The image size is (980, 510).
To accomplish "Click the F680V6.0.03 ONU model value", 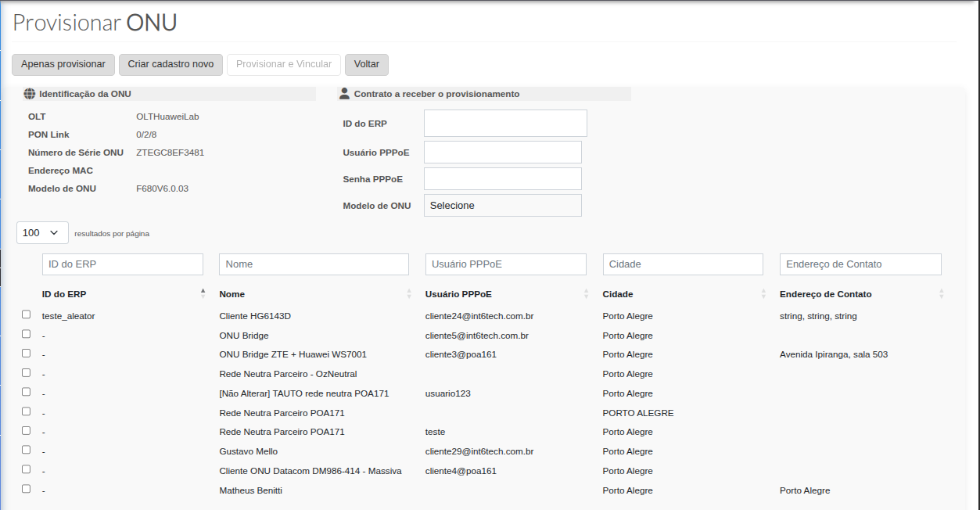I will 162,189.
